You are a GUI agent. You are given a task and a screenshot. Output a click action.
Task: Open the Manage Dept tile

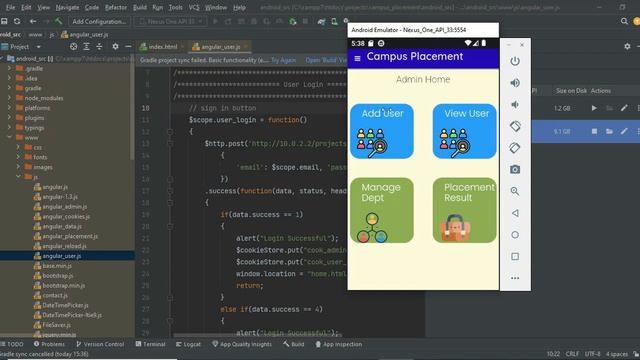pyautogui.click(x=382, y=210)
